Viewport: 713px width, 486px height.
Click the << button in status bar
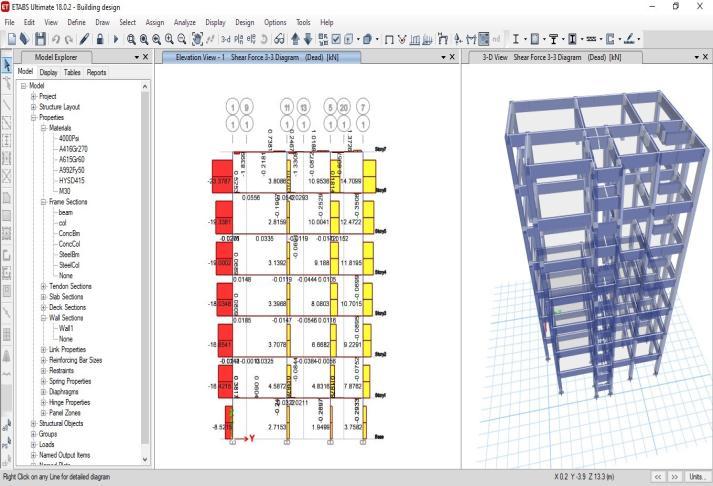[x=658, y=476]
